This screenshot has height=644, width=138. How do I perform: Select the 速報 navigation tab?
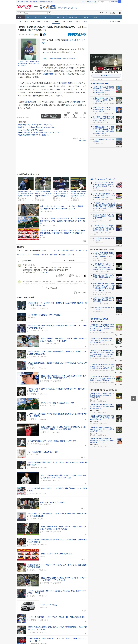coord(28,17)
